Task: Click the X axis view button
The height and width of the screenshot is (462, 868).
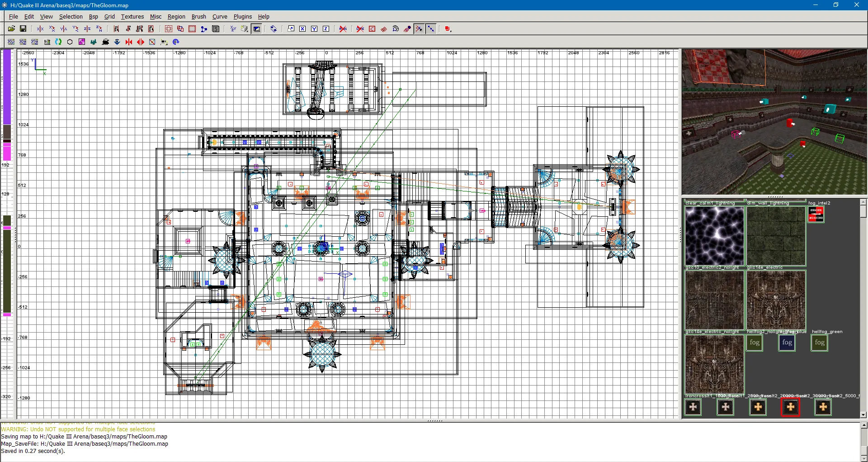Action: [302, 29]
